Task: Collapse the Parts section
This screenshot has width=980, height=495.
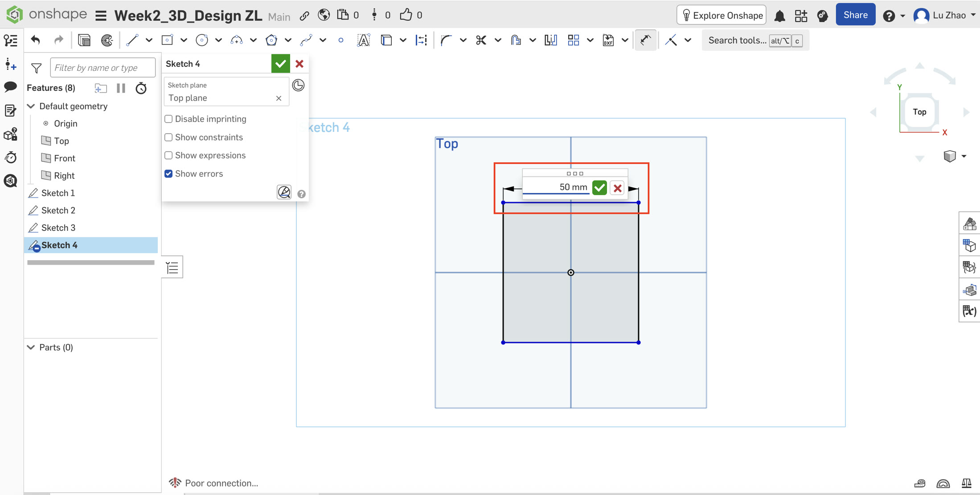Action: pyautogui.click(x=31, y=347)
